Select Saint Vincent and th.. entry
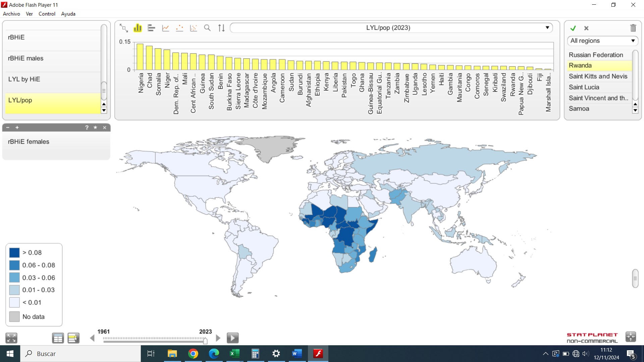Image resolution: width=644 pixels, height=362 pixels. coord(599,98)
